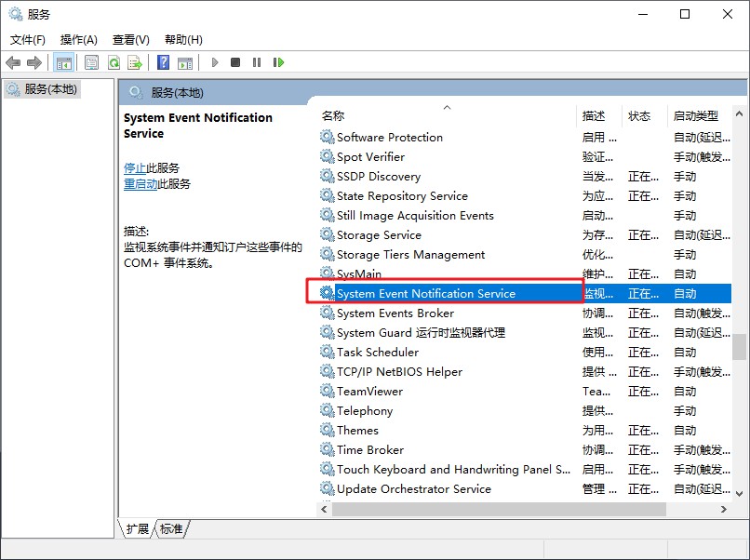Open the 文件(F) menu

tap(27, 40)
